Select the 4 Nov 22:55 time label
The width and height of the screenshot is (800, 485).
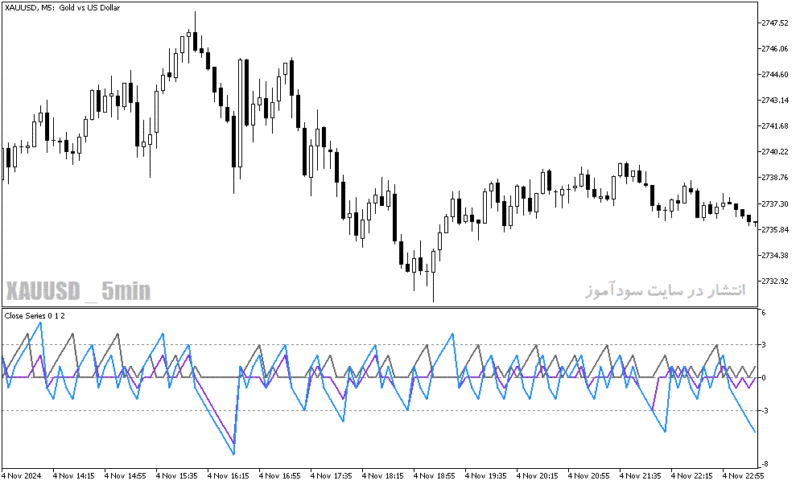pos(743,476)
